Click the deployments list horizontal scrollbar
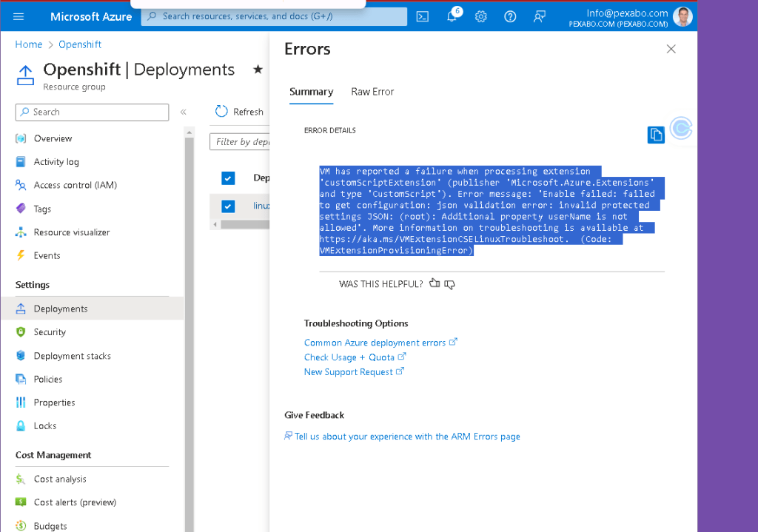Screen dimensions: 758x532 (244, 224)
